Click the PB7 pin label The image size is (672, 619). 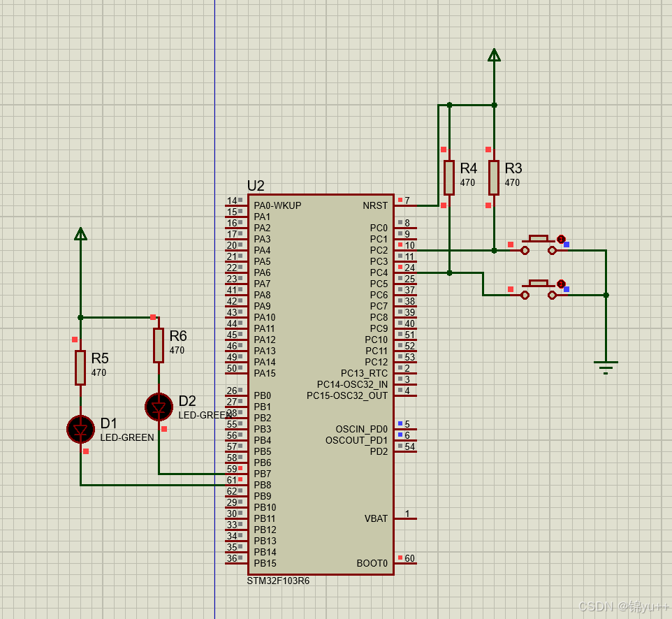[x=262, y=474]
